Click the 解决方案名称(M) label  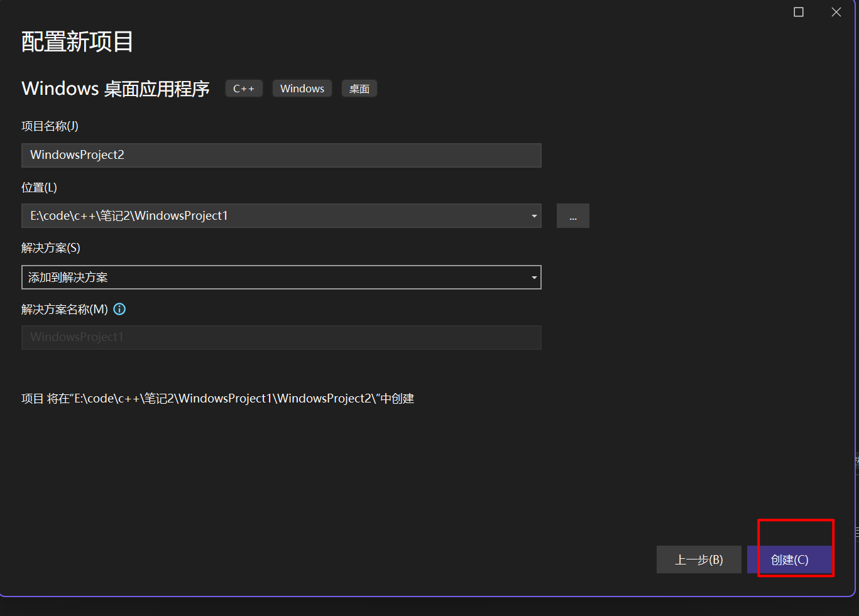pos(65,309)
